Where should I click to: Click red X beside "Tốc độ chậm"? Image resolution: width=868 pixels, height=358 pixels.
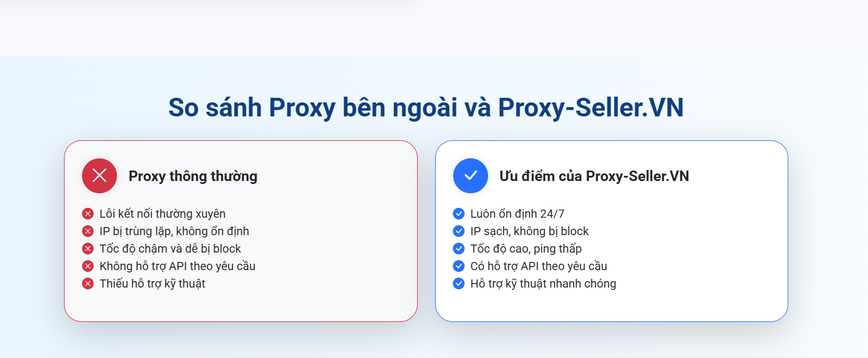click(88, 249)
